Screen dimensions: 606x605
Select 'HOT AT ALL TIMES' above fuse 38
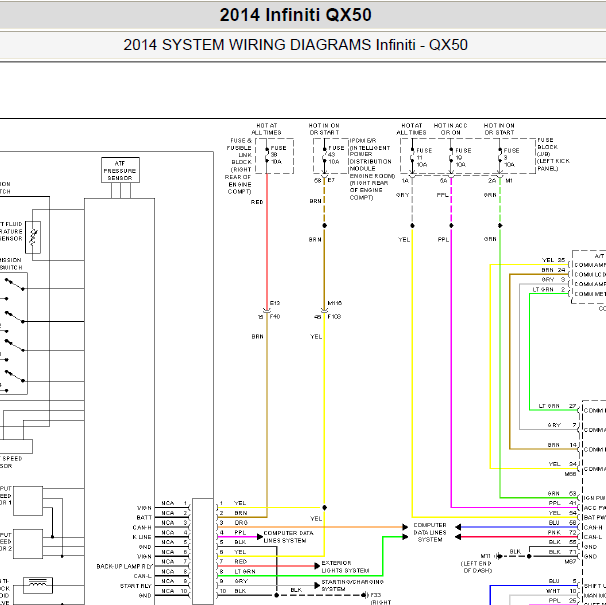266,129
